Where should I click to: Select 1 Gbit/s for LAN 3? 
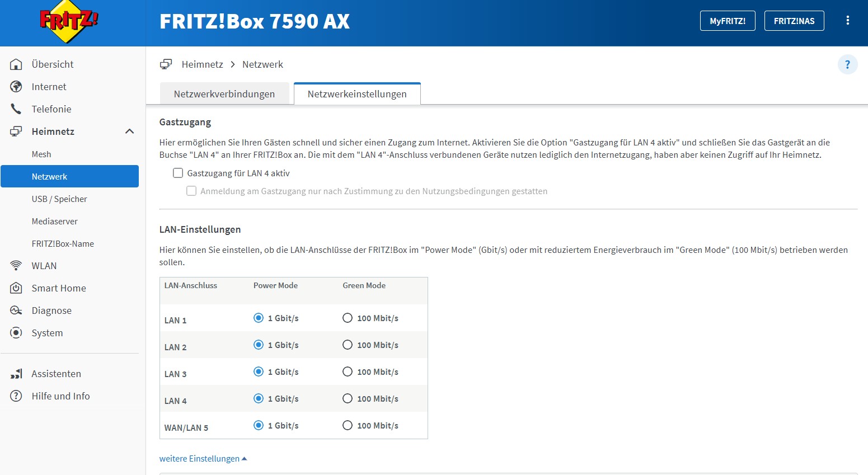259,371
